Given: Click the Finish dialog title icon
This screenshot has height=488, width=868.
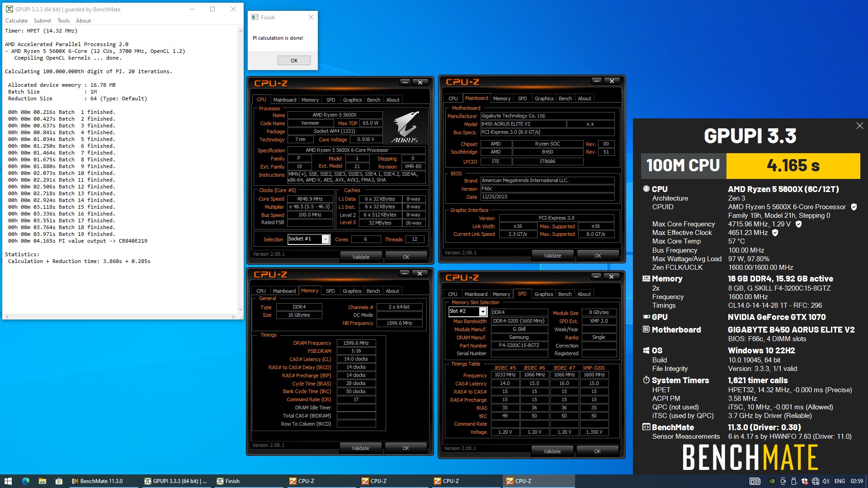Looking at the screenshot, I should click(255, 17).
